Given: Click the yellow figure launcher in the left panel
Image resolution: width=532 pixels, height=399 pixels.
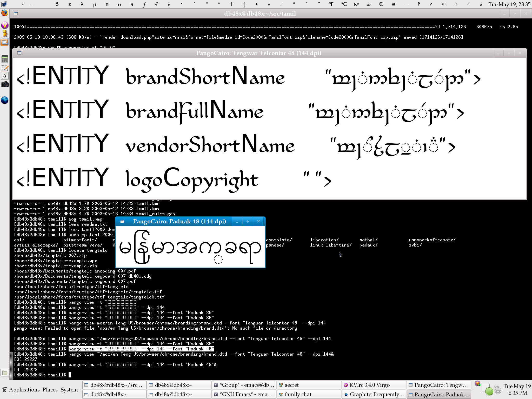Looking at the screenshot, I should click(x=5, y=33).
